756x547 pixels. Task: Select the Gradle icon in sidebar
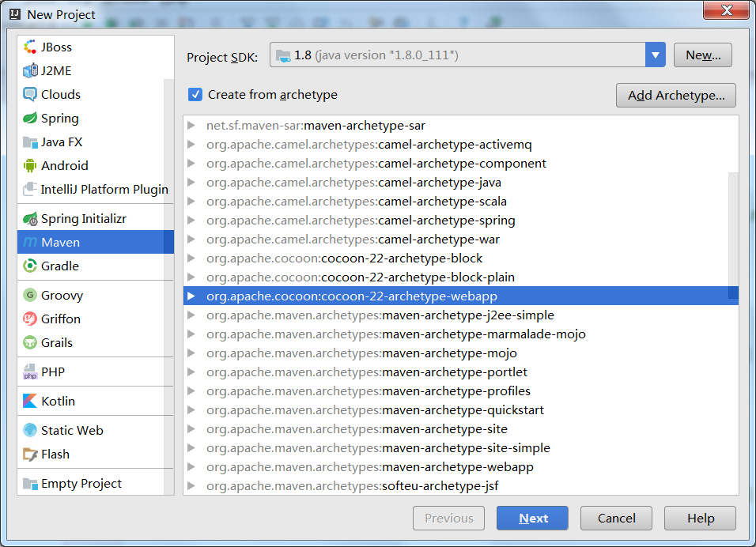[x=30, y=266]
